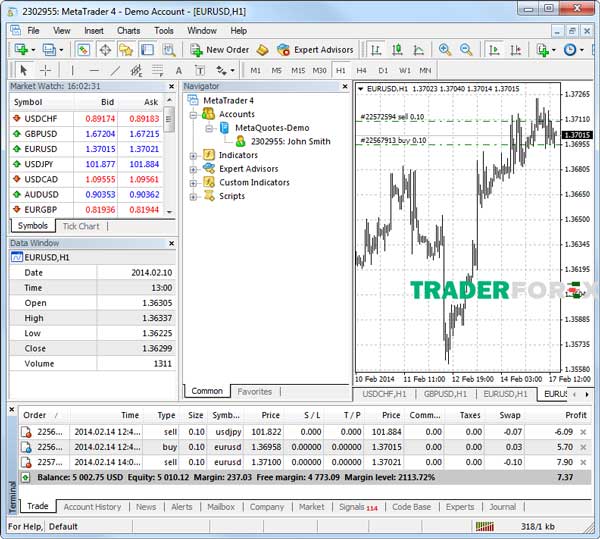Image resolution: width=600 pixels, height=539 pixels.
Task: Toggle Market Watch window icon
Action: [x=83, y=50]
